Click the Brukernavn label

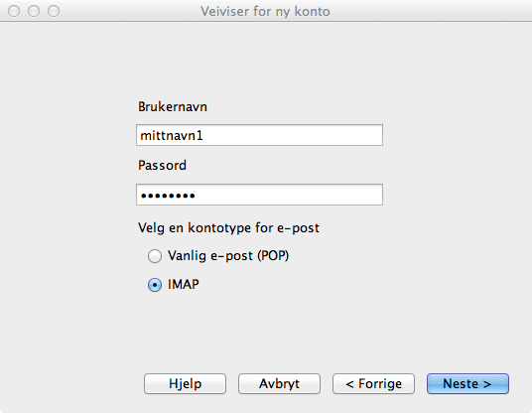(173, 107)
